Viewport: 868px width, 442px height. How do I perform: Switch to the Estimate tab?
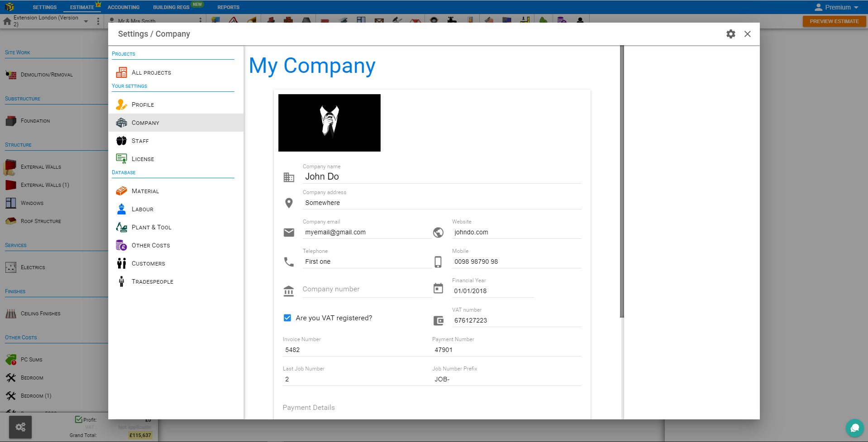click(x=82, y=7)
